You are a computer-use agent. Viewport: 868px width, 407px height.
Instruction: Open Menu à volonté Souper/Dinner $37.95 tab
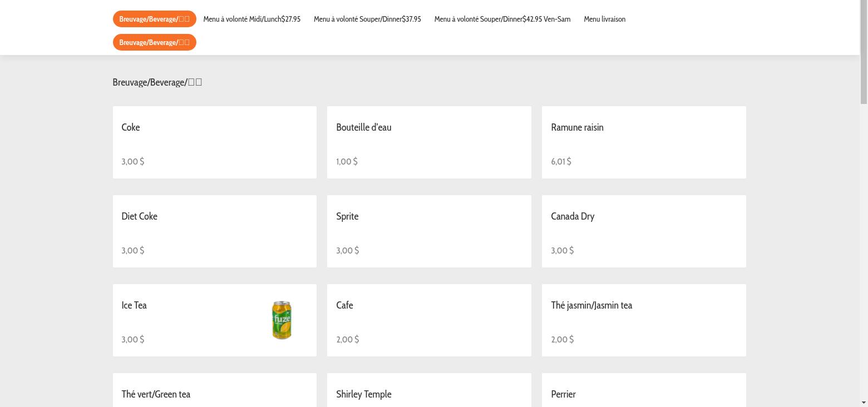pos(367,19)
